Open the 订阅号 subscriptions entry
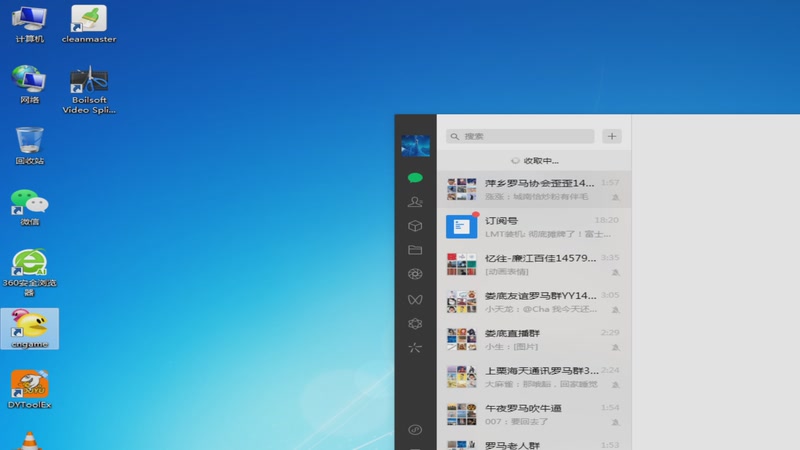Viewport: 800px width, 450px height. (534, 227)
